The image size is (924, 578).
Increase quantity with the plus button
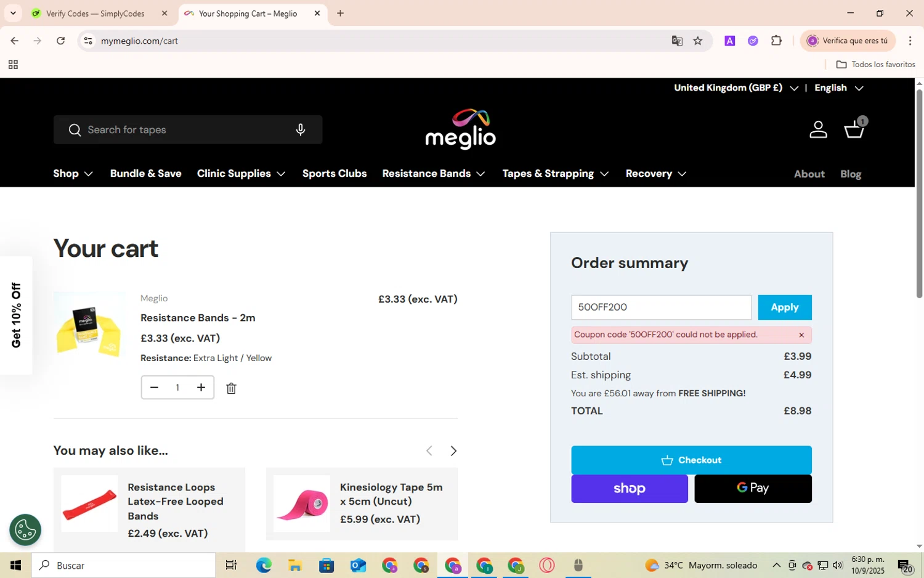point(201,388)
